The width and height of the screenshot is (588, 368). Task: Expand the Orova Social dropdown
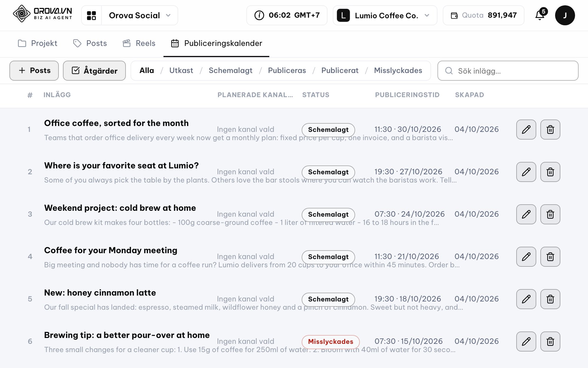[x=140, y=15]
